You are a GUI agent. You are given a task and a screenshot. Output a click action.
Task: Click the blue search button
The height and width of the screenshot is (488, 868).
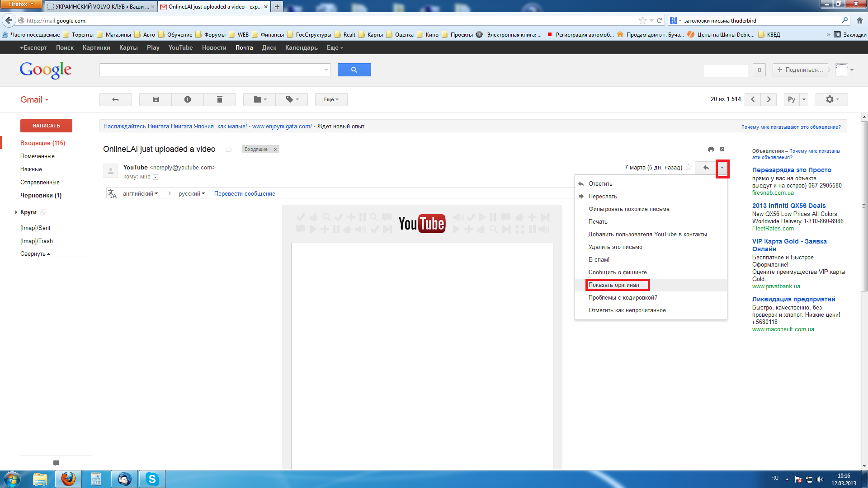click(354, 70)
